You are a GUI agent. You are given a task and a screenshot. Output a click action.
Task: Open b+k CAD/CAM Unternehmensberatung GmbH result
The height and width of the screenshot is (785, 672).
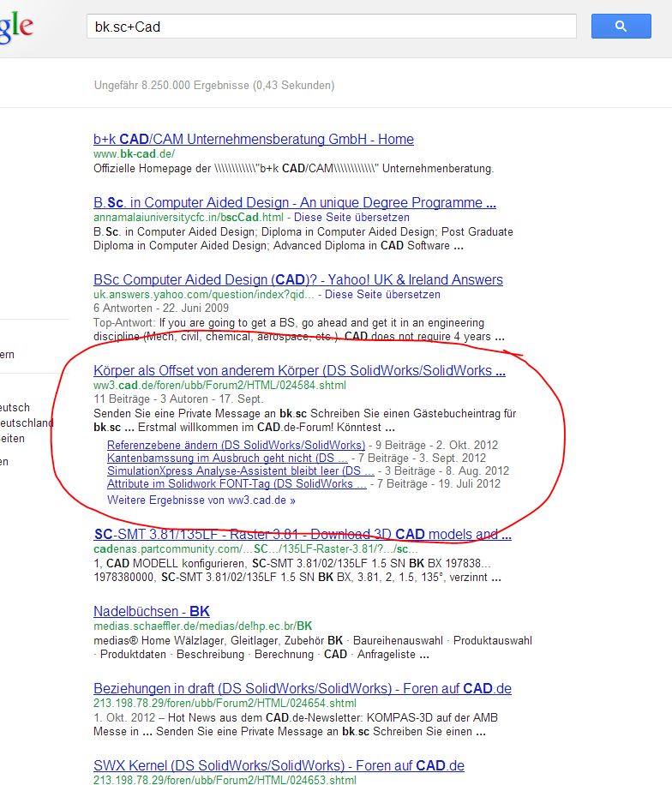[x=254, y=139]
